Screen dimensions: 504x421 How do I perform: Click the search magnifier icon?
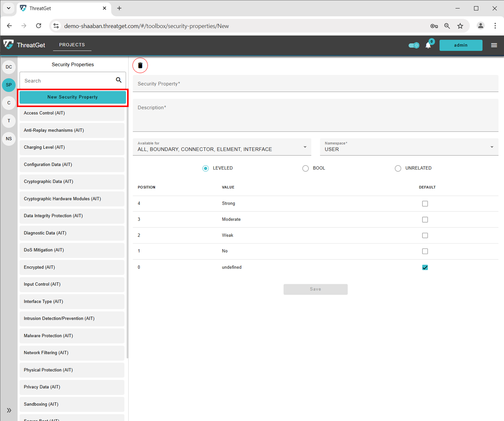pyautogui.click(x=119, y=80)
